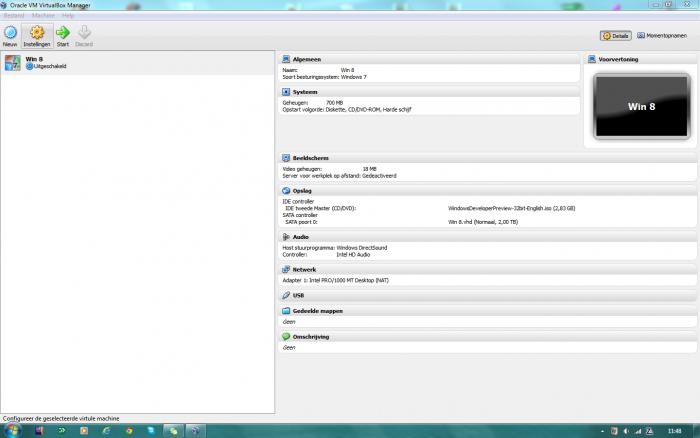Click the status bar message text
This screenshot has height=438, width=700.
(61, 418)
